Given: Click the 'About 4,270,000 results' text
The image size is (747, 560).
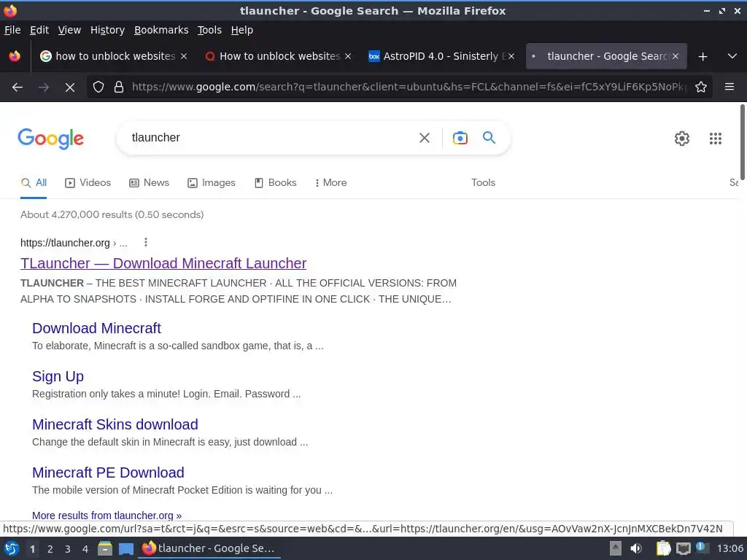Looking at the screenshot, I should point(112,215).
